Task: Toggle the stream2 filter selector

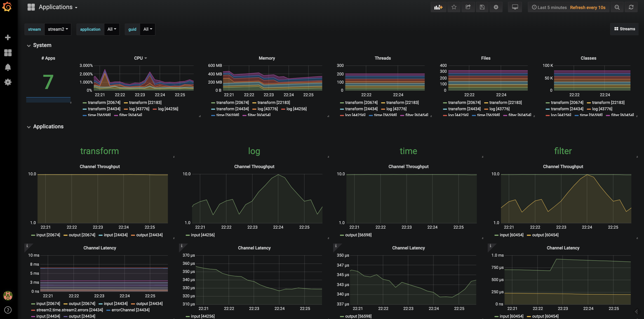Action: pos(57,29)
